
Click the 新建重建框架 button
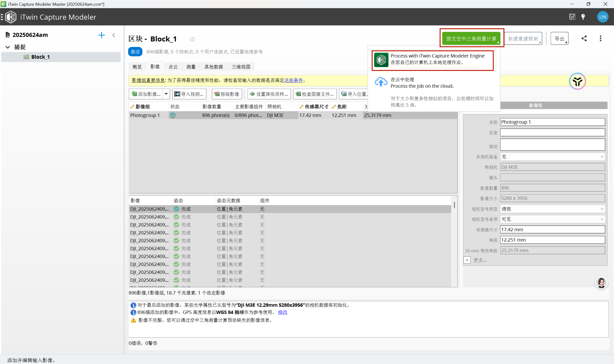[x=523, y=39]
